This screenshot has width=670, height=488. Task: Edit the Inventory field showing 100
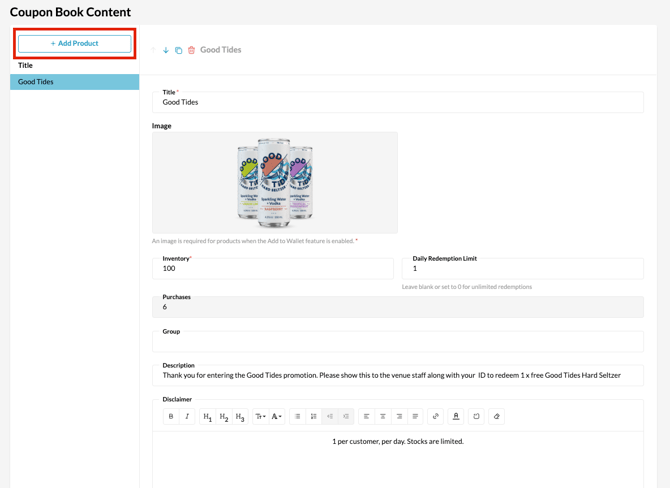273,268
